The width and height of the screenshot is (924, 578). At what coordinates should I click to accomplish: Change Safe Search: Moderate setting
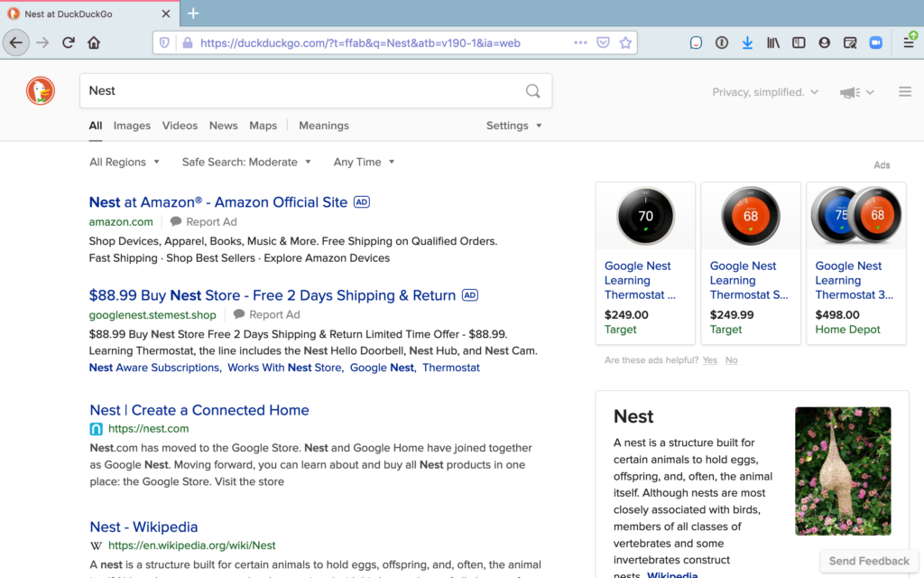click(246, 162)
